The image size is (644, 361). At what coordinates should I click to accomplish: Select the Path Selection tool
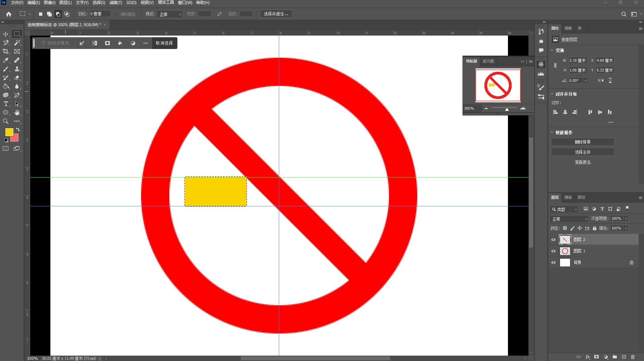coord(17,104)
